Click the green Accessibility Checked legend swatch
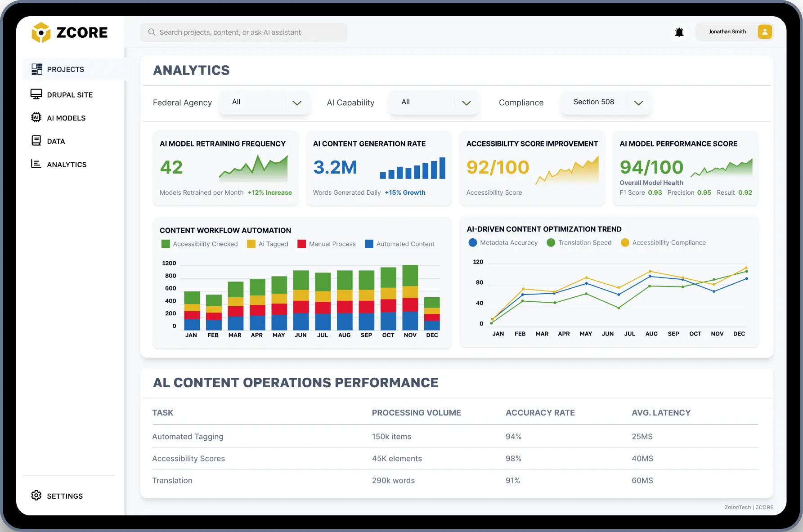Screen dimensions: 803x532 tap(166, 244)
